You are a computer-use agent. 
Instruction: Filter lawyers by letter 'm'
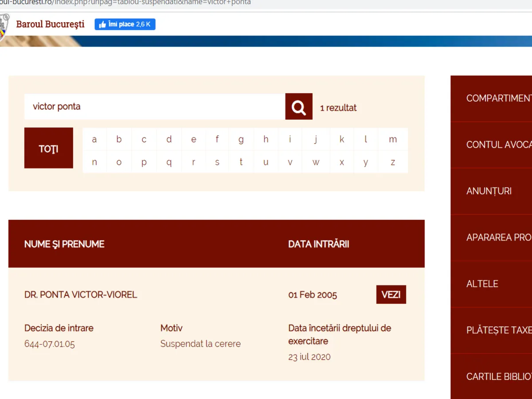pyautogui.click(x=392, y=139)
